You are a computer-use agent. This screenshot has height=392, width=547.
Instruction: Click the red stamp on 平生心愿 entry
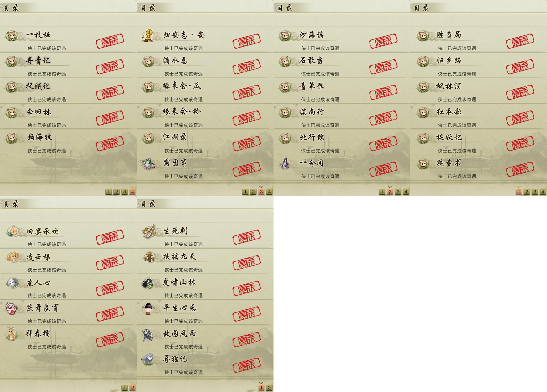point(247,314)
